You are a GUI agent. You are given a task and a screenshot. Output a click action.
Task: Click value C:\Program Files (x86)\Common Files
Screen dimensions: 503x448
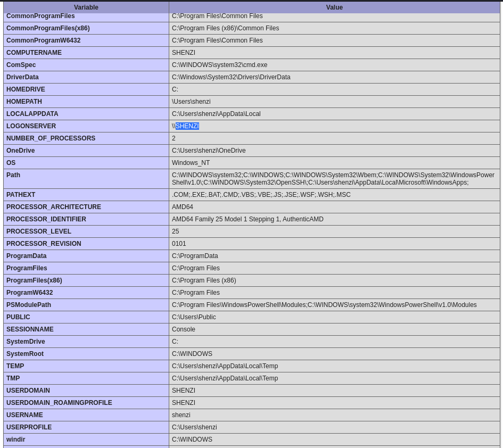click(226, 28)
